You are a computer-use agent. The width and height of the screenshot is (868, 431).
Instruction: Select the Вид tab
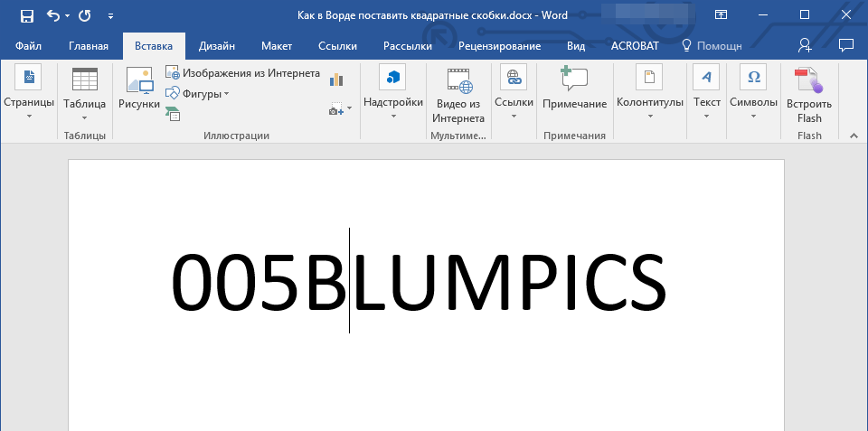coord(576,46)
